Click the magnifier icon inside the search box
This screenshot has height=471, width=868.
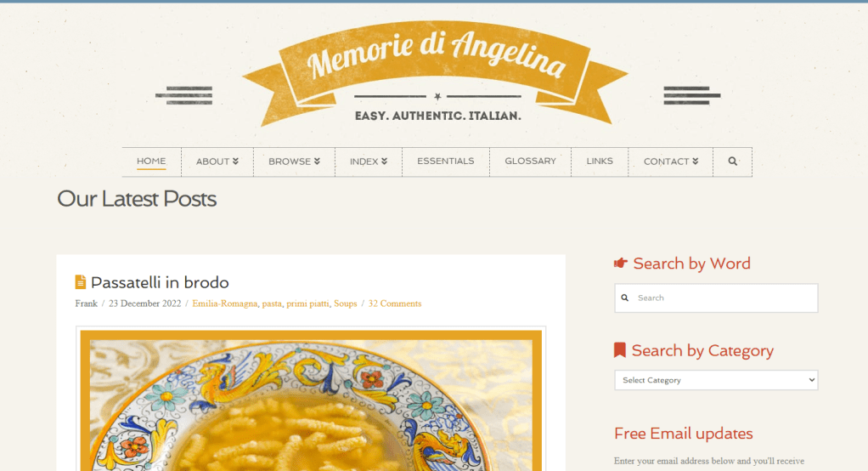point(625,298)
